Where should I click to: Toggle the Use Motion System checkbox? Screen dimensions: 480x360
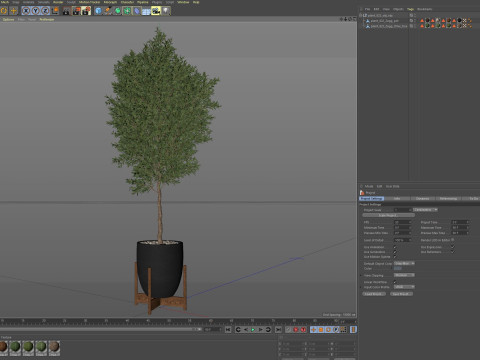[395, 257]
